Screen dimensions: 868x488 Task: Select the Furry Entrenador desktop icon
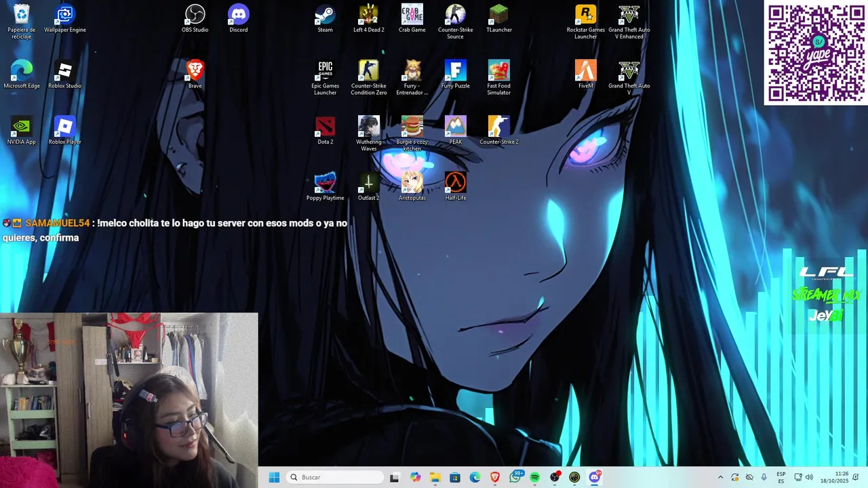point(412,78)
